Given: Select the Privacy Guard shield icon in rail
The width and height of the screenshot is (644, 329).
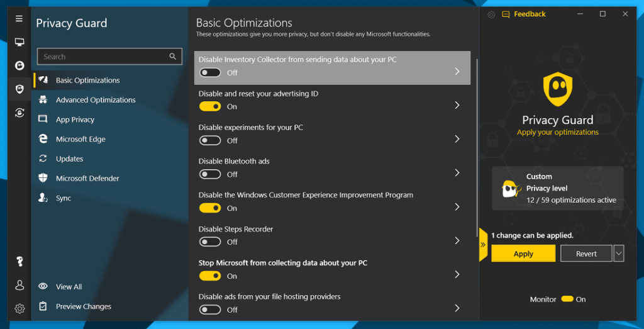Looking at the screenshot, I should coord(19,89).
